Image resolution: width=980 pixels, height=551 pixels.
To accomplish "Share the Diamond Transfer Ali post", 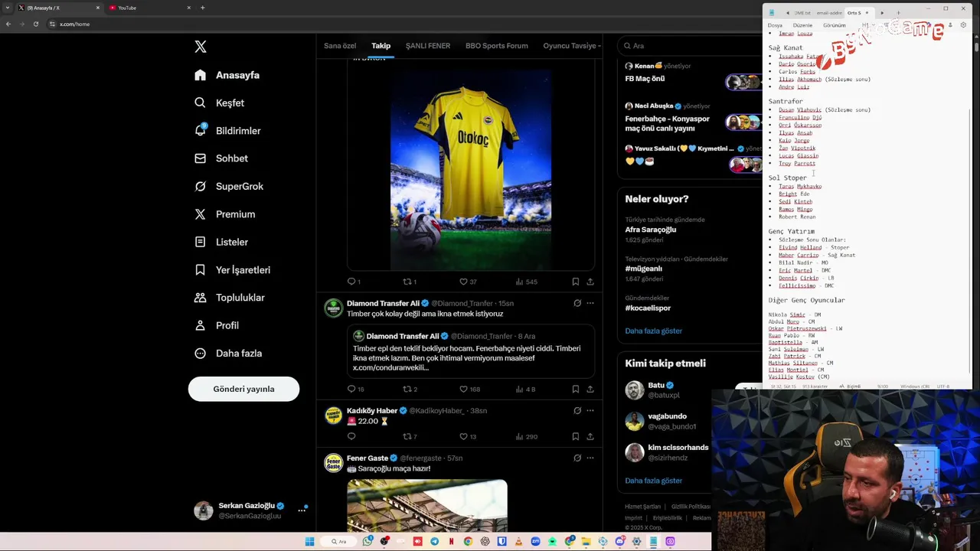I will [590, 389].
